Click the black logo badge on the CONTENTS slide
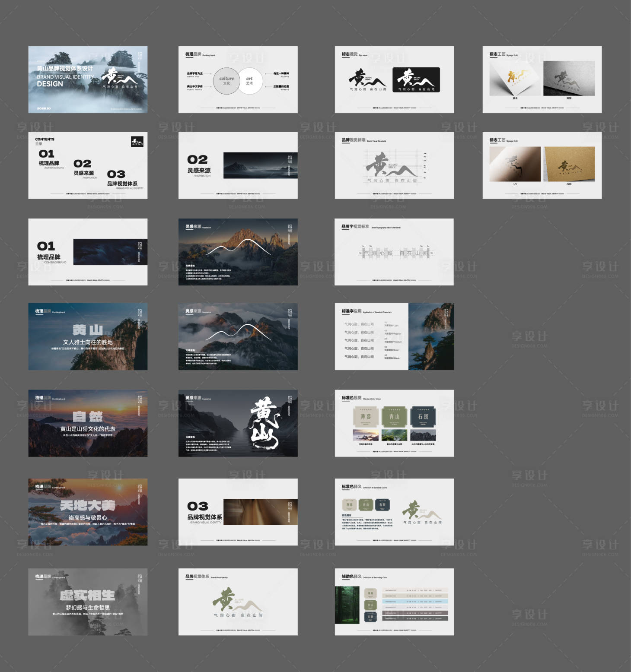This screenshot has height=672, width=631. pos(137,142)
